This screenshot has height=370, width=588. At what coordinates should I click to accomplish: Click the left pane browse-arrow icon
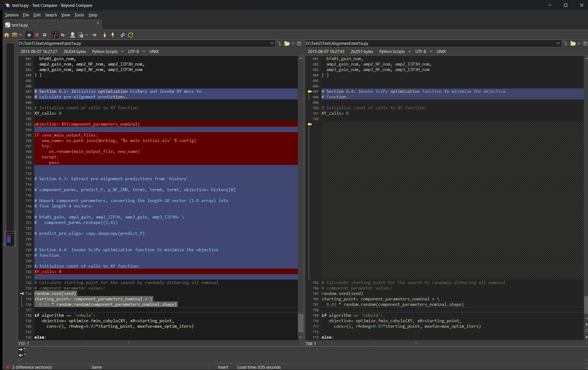279,43
